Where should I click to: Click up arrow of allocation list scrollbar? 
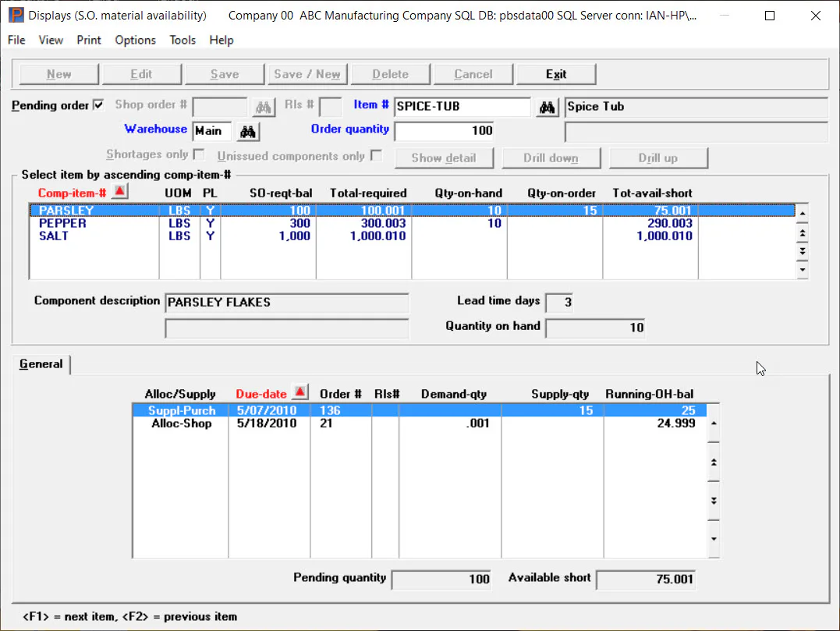coord(714,424)
